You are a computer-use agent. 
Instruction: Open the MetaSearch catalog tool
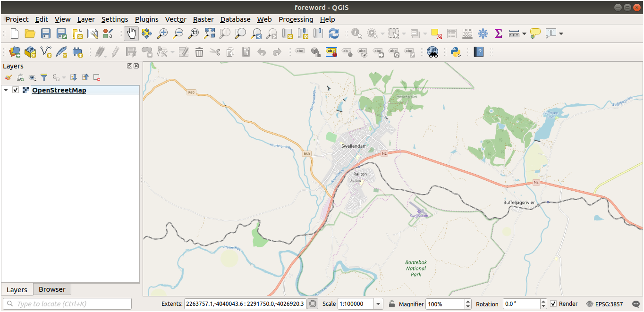click(433, 52)
